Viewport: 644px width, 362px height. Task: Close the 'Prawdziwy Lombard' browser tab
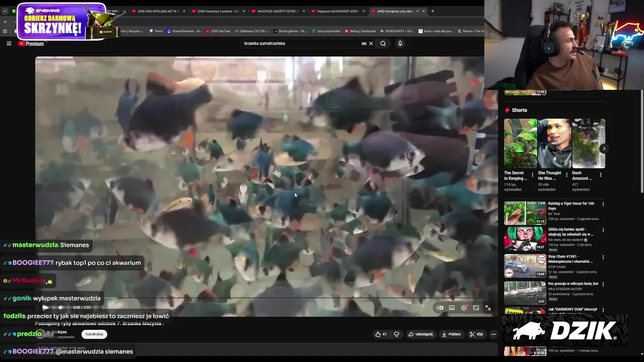click(x=244, y=11)
